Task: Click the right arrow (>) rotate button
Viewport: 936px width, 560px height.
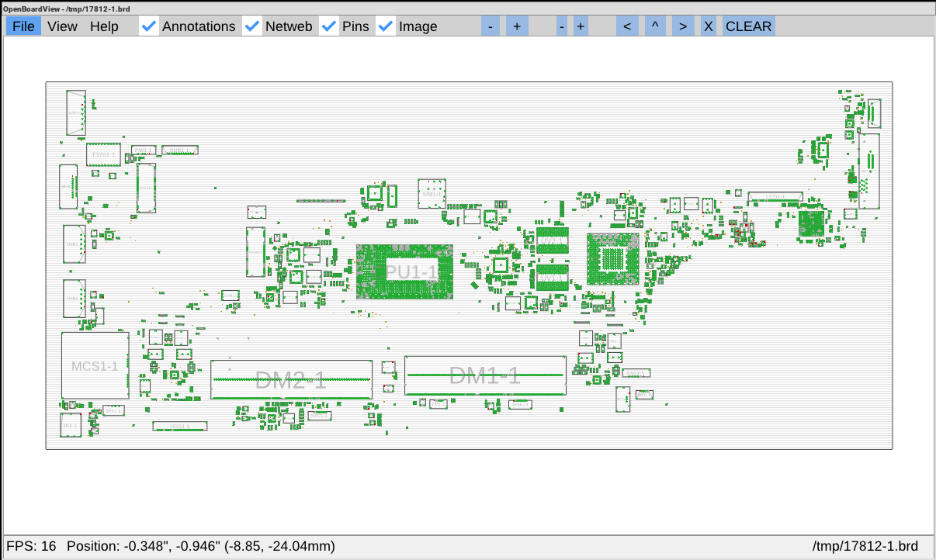Action: click(682, 26)
